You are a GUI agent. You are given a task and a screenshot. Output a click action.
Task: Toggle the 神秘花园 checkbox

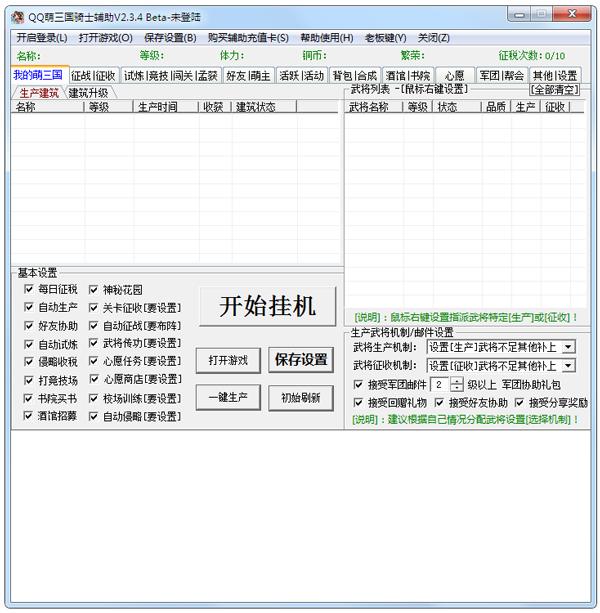[93, 290]
